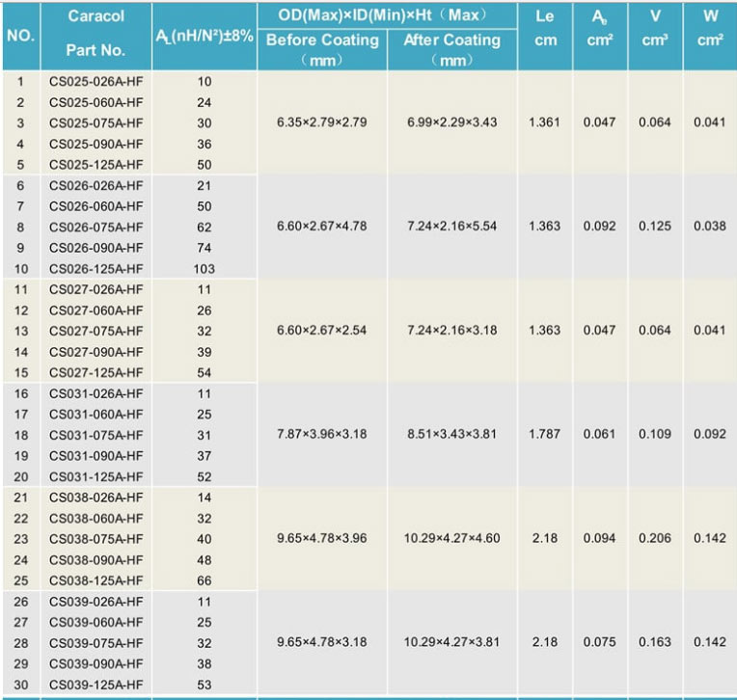Click before-coating dimension 6.60×2.67×4.78
737x700 pixels.
322,226
